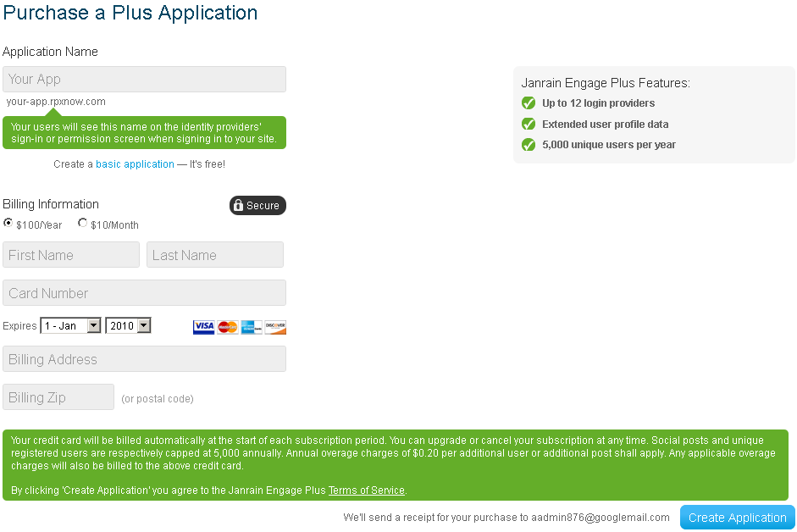The height and width of the screenshot is (532, 797).
Task: Focus the Billing Zip field
Action: (58, 397)
